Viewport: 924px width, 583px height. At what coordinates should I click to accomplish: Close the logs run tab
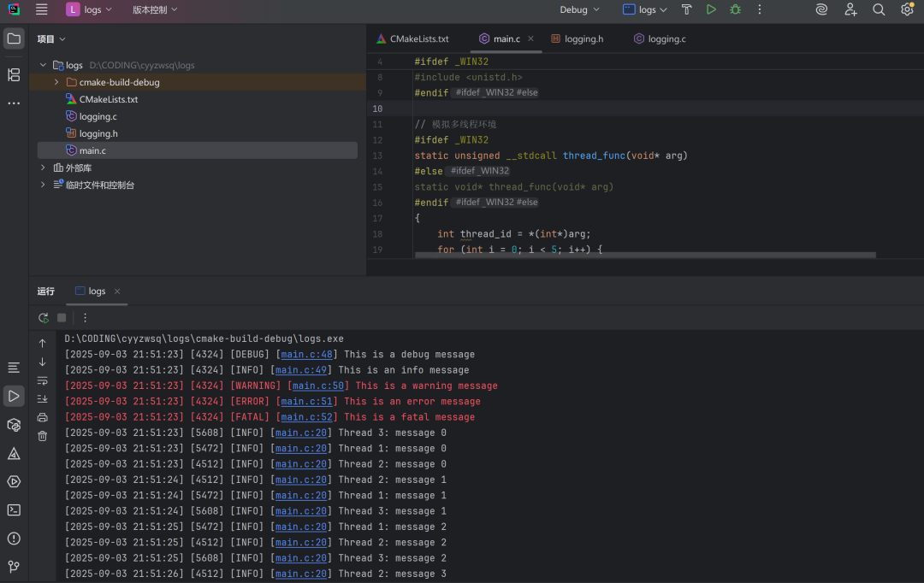(x=117, y=291)
